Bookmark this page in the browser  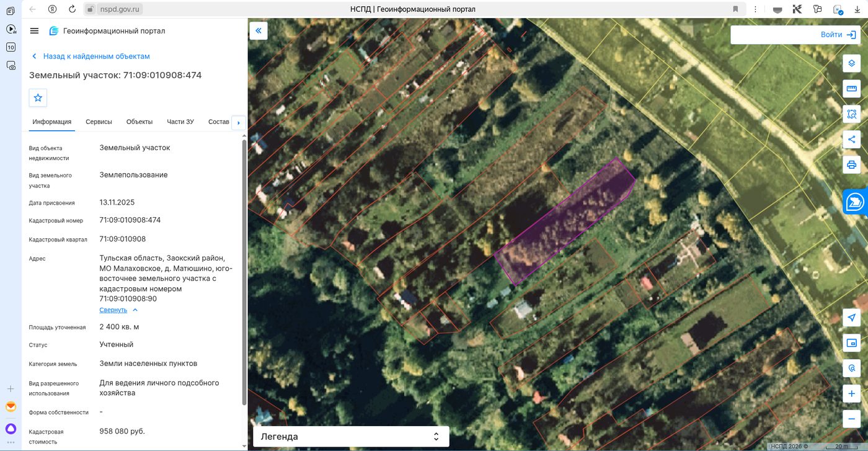[x=736, y=9]
